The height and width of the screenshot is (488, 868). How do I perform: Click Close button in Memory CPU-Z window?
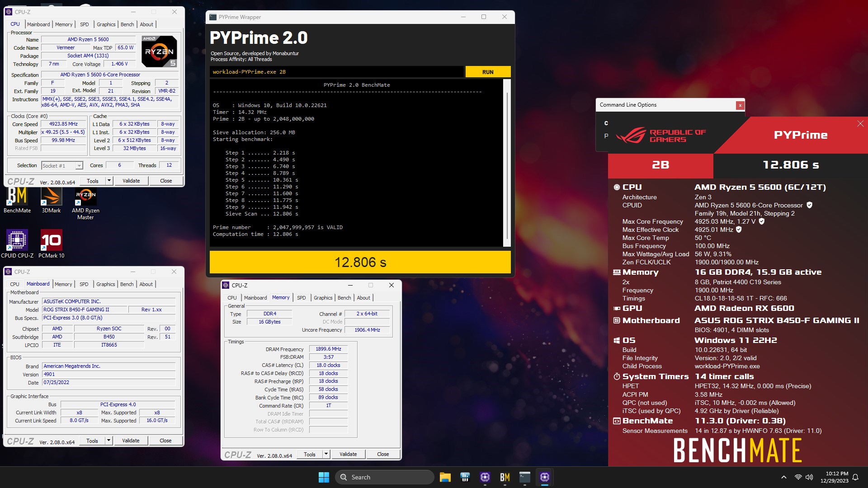point(383,454)
